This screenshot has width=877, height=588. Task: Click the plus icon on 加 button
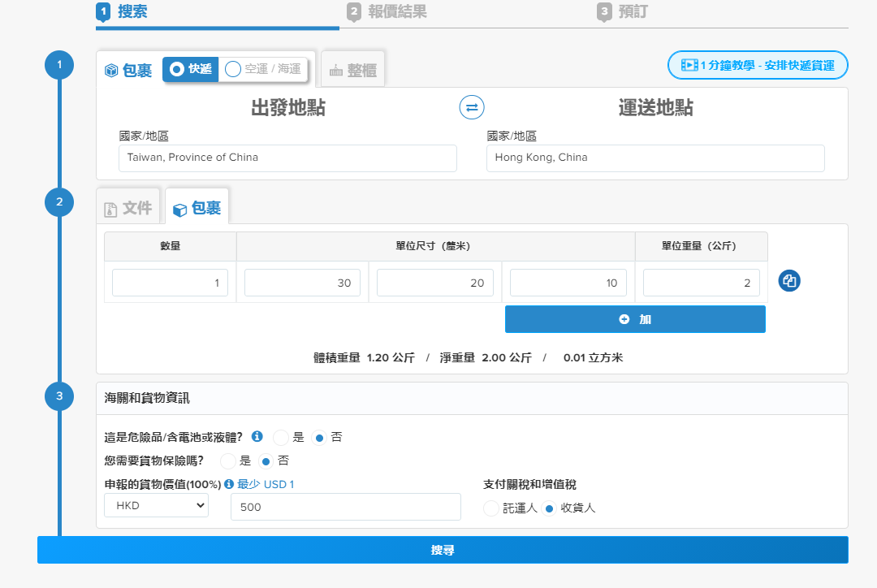(x=624, y=319)
